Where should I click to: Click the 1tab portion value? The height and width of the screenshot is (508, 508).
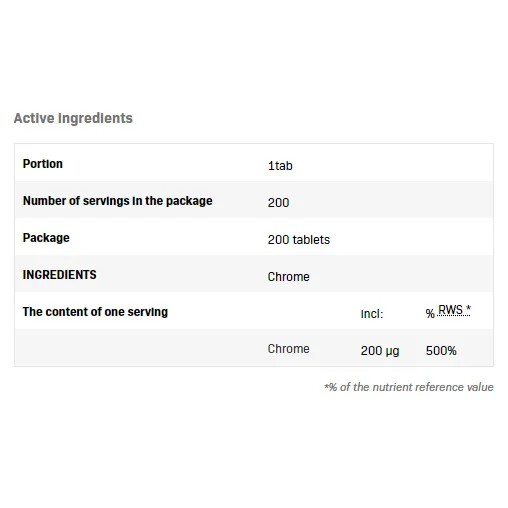[x=280, y=166]
